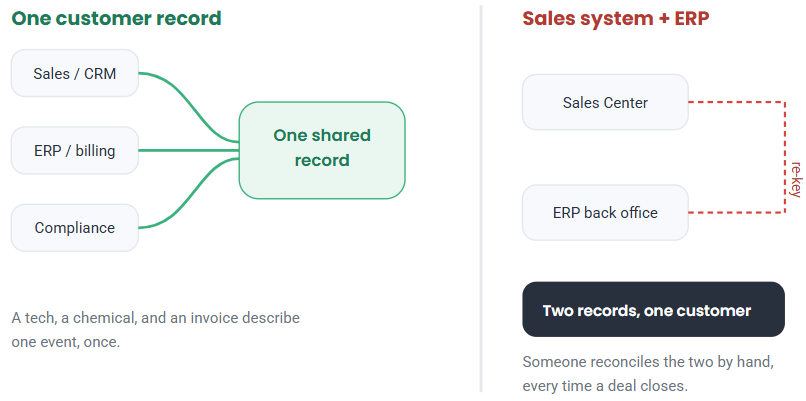806x401 pixels.
Task: Click the dashed red re-key connector line
Action: pyautogui.click(x=784, y=157)
